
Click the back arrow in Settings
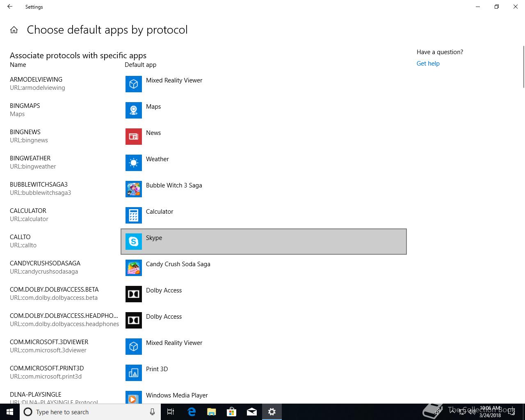[10, 7]
